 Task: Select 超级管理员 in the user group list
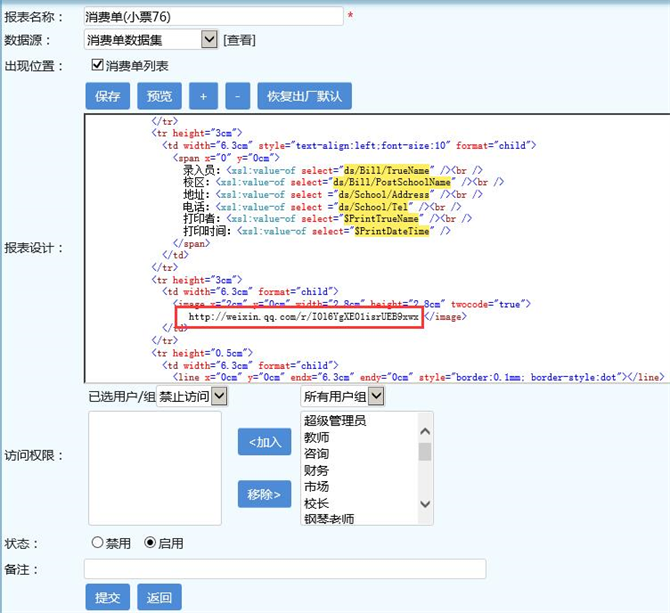(x=335, y=421)
